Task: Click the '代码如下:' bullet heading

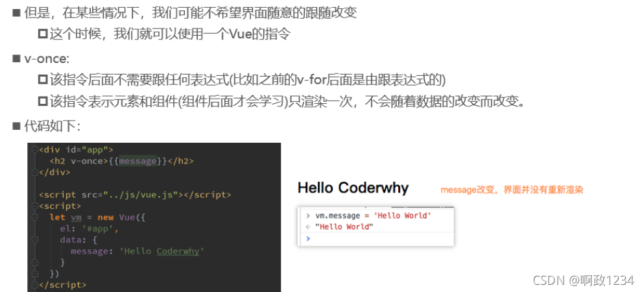Action: pyautogui.click(x=52, y=126)
